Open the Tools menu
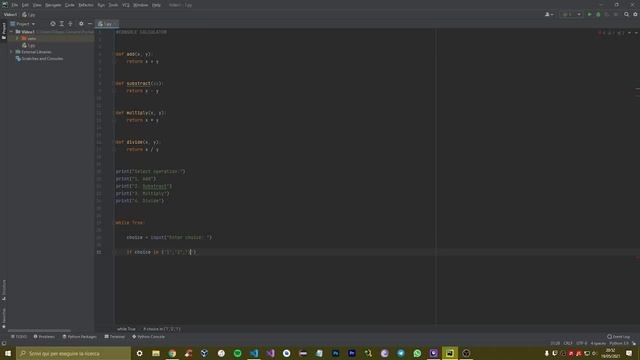 pos(113,5)
